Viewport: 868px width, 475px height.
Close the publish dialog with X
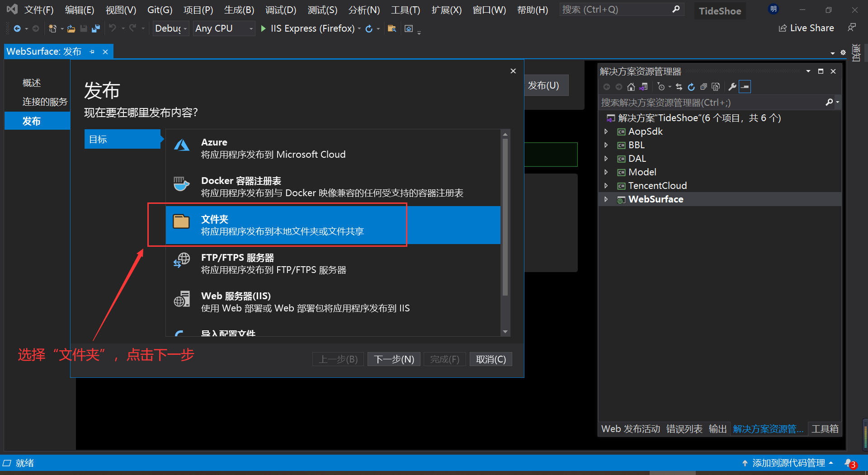pyautogui.click(x=513, y=71)
